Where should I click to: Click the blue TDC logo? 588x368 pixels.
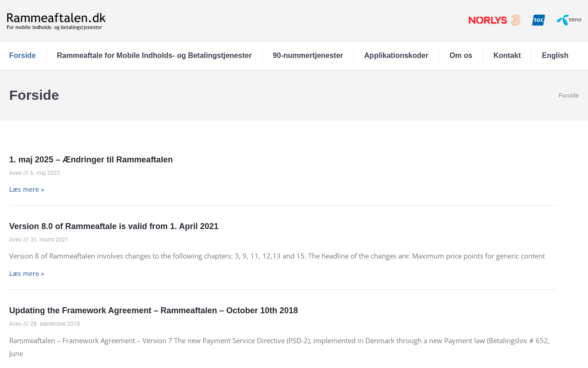click(x=538, y=20)
